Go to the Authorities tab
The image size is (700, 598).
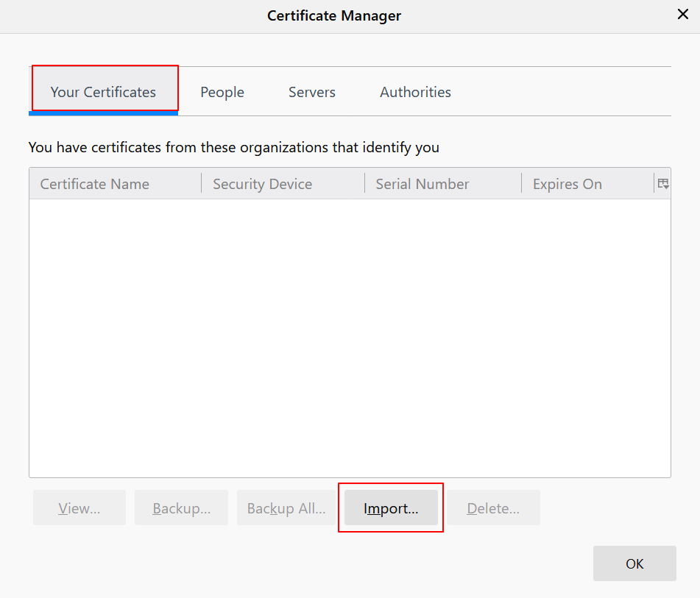click(415, 92)
